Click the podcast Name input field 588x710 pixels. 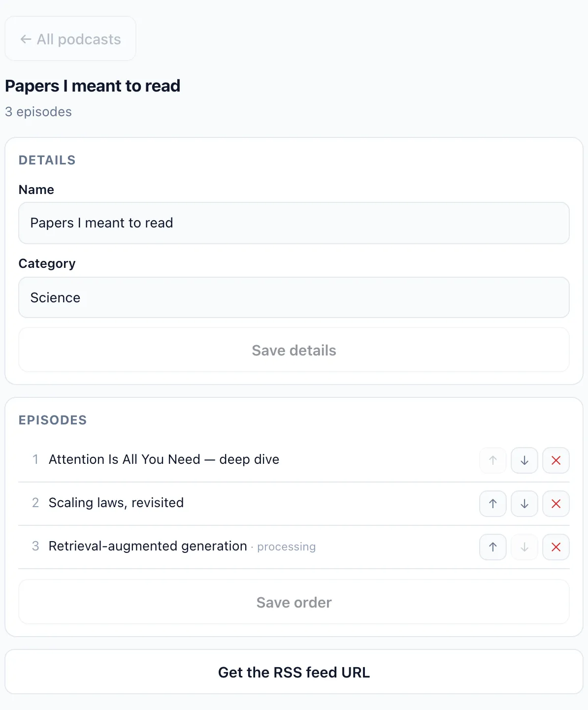click(294, 223)
